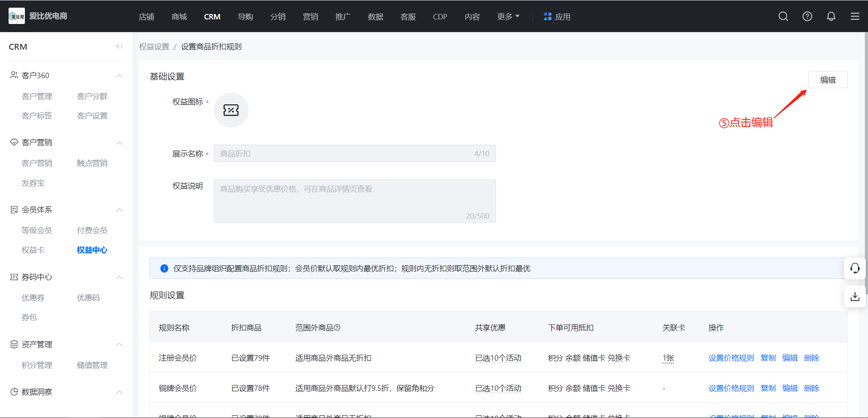The width and height of the screenshot is (868, 418).
Task: Click the blue info icon in notice
Action: [x=164, y=268]
